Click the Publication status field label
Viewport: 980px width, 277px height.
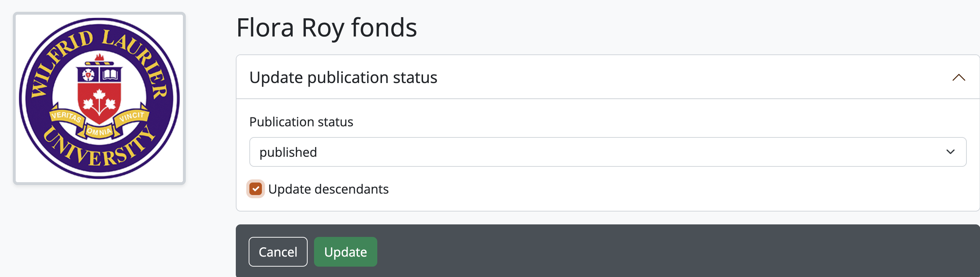(x=301, y=122)
